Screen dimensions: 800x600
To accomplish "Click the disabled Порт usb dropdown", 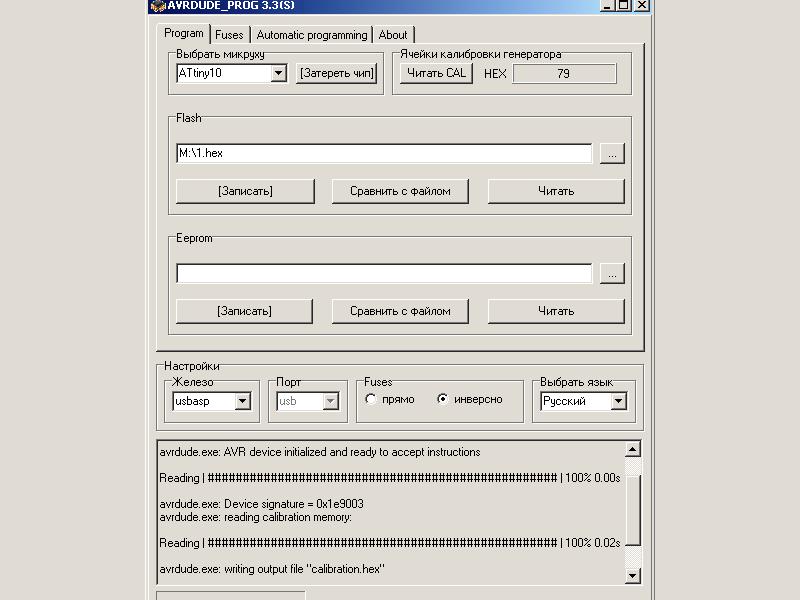I will coord(308,401).
